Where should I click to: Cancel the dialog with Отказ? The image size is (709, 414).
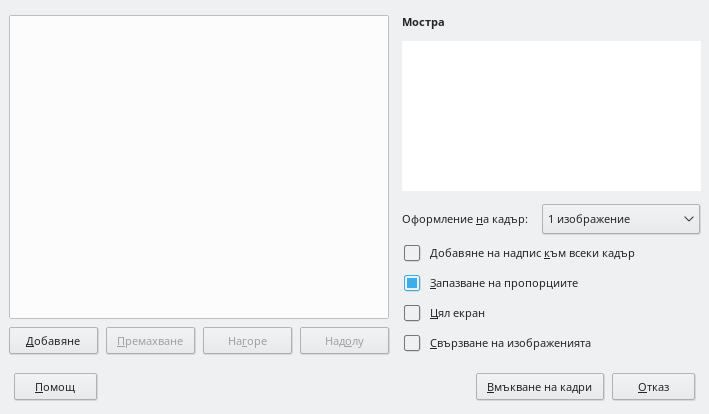tap(653, 387)
